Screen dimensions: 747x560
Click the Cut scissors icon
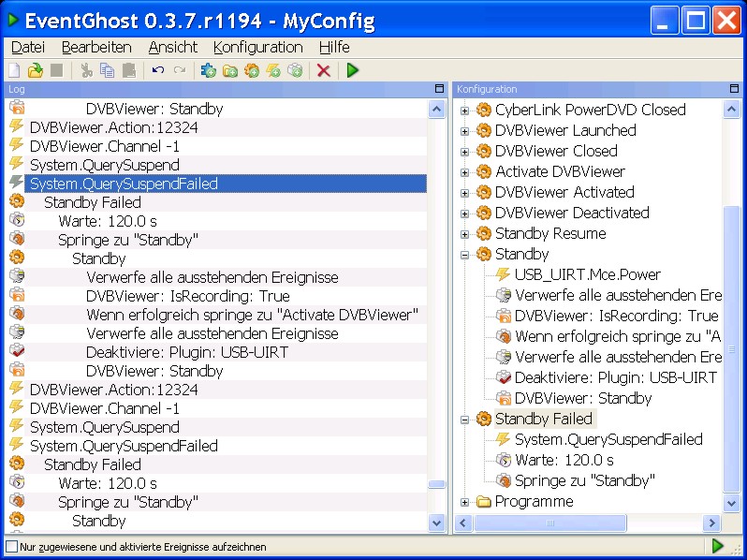[87, 70]
